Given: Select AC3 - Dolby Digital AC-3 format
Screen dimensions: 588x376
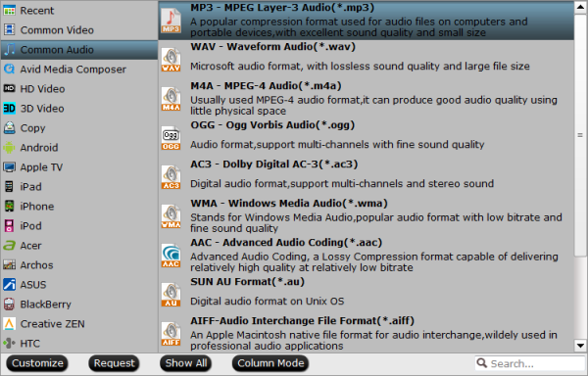Looking at the screenshot, I should coord(367,177).
